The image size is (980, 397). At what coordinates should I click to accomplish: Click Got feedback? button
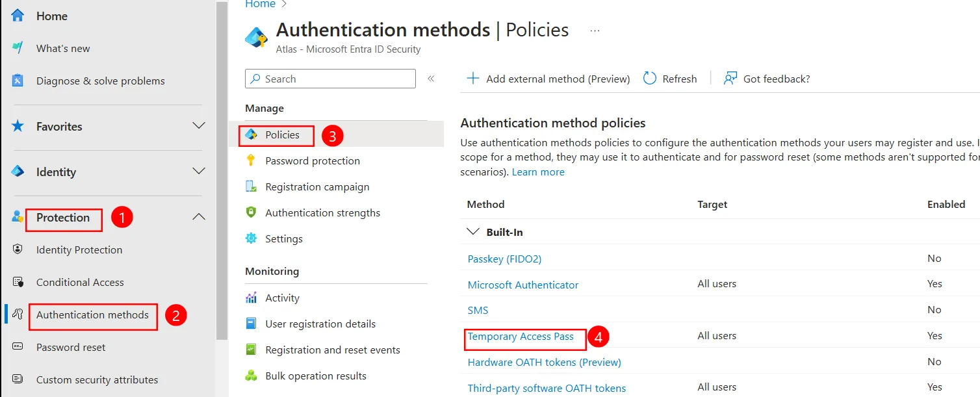pos(767,79)
